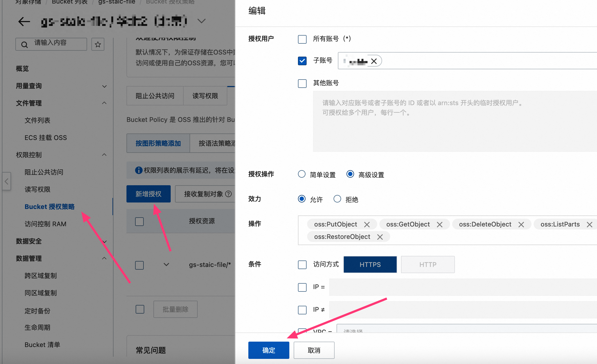Image resolution: width=597 pixels, height=364 pixels.
Task: Open 文件列表 in the sidebar
Action: coord(37,120)
